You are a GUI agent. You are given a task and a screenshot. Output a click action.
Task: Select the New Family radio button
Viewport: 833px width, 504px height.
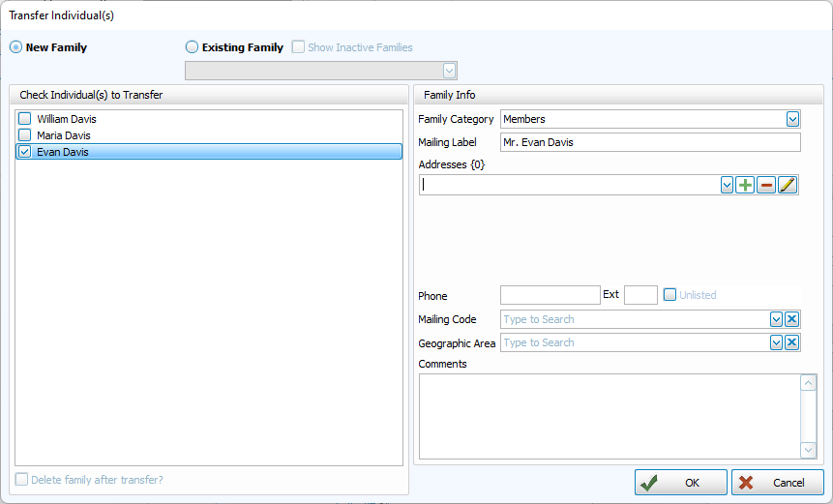(15, 47)
